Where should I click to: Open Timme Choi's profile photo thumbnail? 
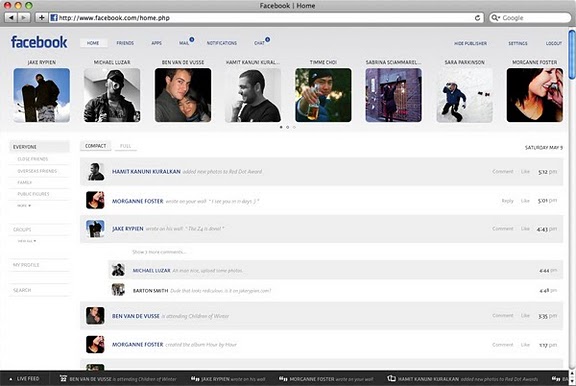click(x=323, y=95)
